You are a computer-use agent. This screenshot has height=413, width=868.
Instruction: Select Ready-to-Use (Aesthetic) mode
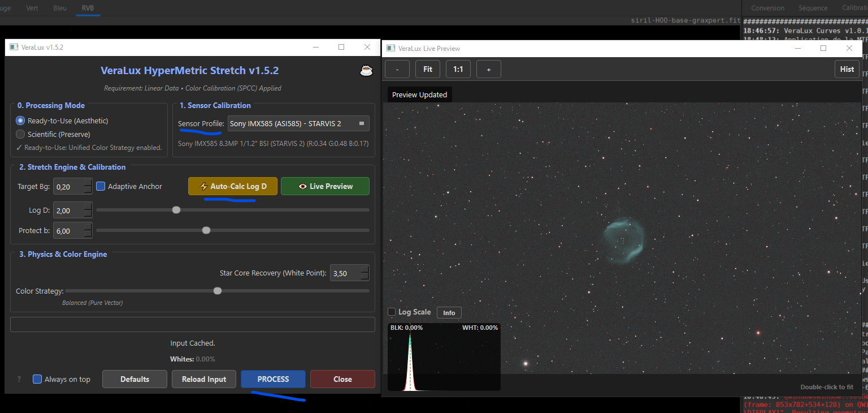click(21, 121)
